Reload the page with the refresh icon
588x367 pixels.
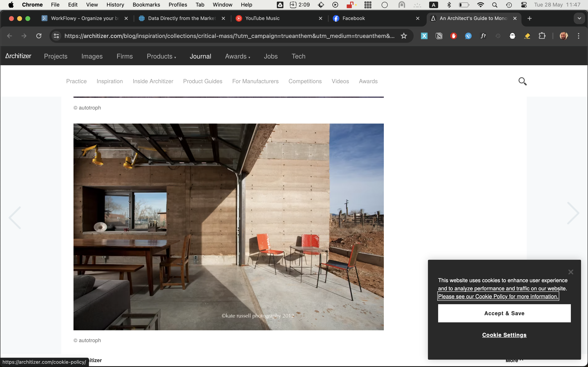(x=39, y=36)
